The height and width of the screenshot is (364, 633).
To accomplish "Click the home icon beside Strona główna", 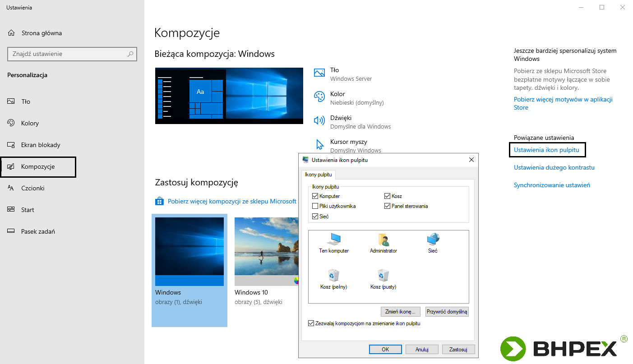I will coord(11,33).
